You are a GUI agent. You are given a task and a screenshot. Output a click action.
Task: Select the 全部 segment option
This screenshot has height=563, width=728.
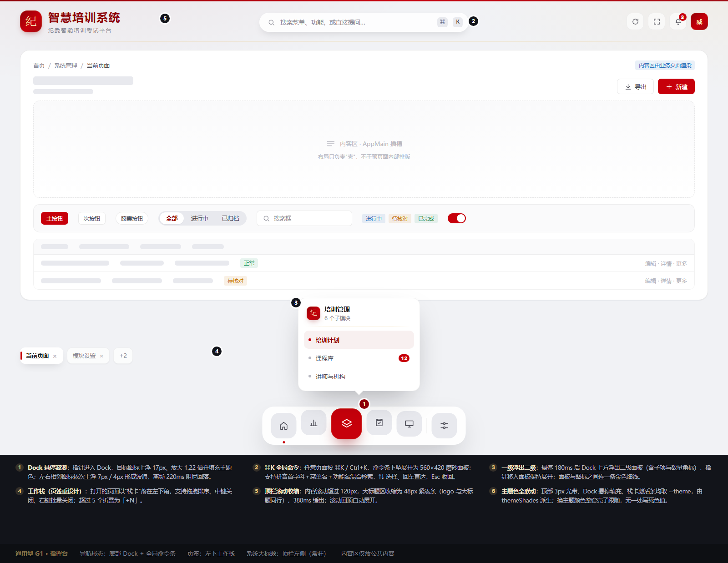pos(172,218)
